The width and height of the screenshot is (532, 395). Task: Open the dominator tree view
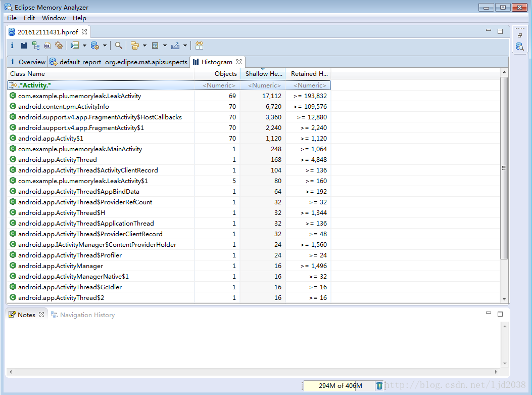coord(35,46)
